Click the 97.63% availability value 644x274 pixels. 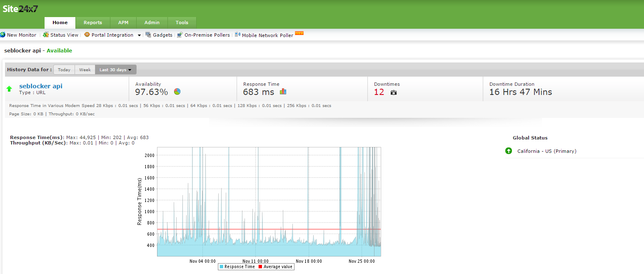(x=152, y=92)
